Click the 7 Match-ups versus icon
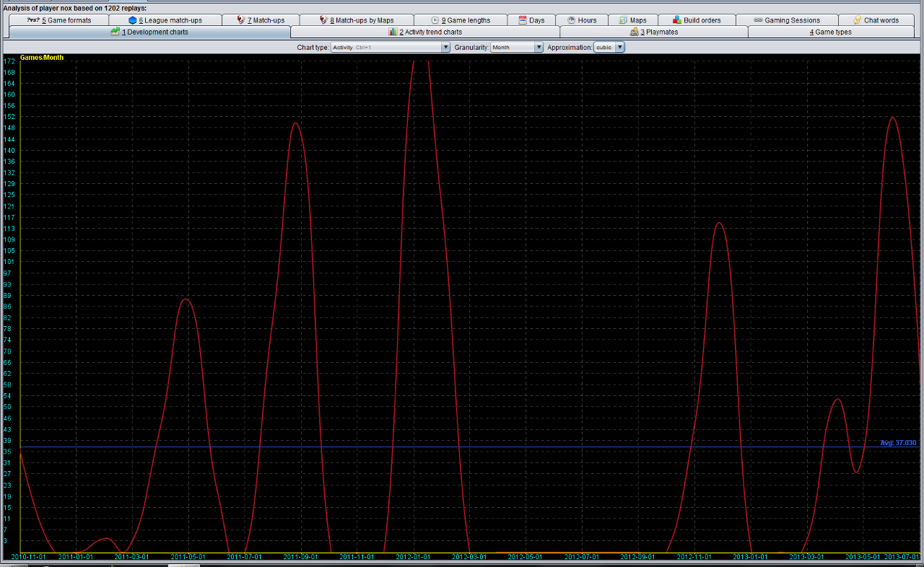 click(241, 20)
